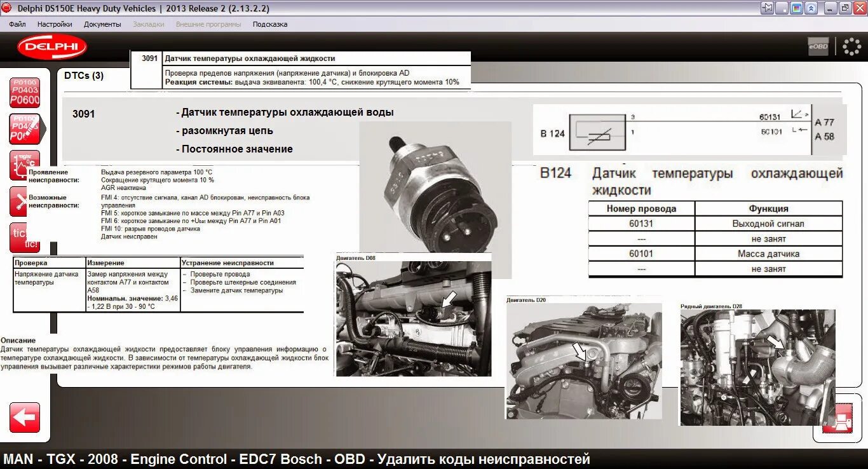Click the Функция column header
Image resolution: width=868 pixels, height=469 pixels.
click(x=768, y=208)
